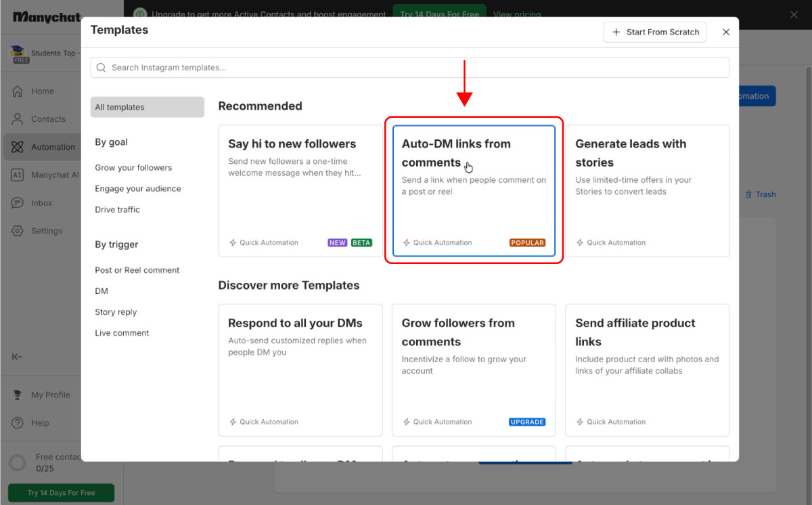The image size is (812, 505).
Task: Open the View pricing link in banner
Action: point(517,14)
